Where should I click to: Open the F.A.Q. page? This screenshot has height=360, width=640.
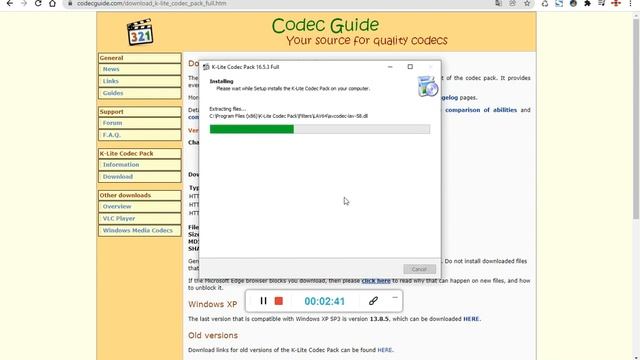pos(140,135)
